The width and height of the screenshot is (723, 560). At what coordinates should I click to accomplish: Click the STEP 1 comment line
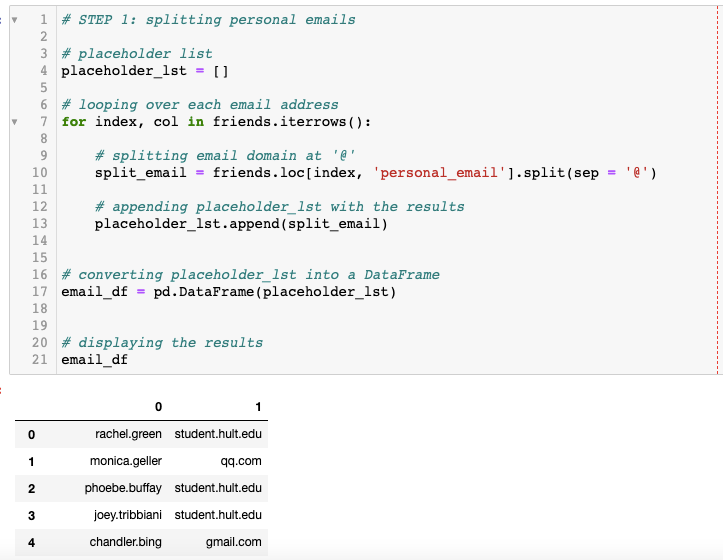click(208, 20)
